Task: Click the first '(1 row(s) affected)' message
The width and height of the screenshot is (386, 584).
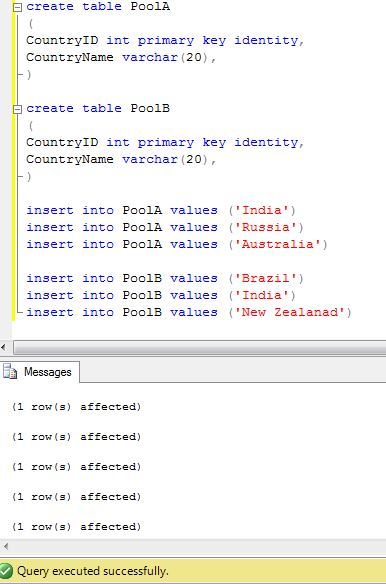Action: click(77, 407)
